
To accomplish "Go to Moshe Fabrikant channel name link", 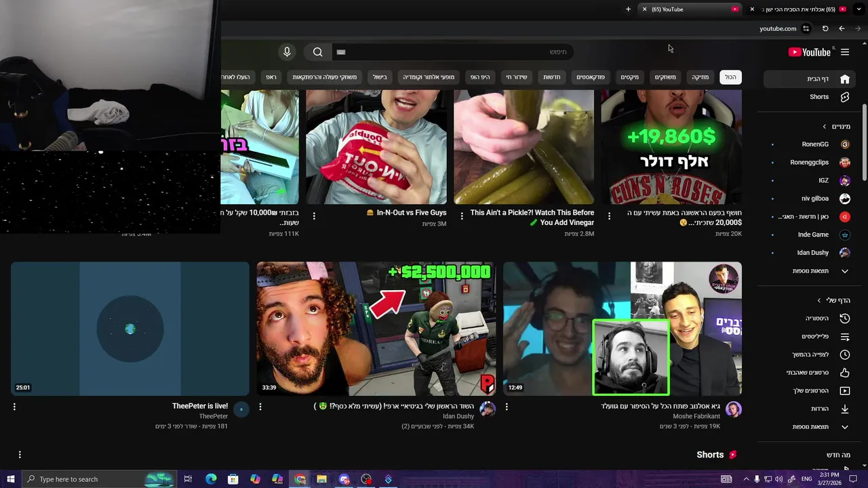I will pos(696,416).
